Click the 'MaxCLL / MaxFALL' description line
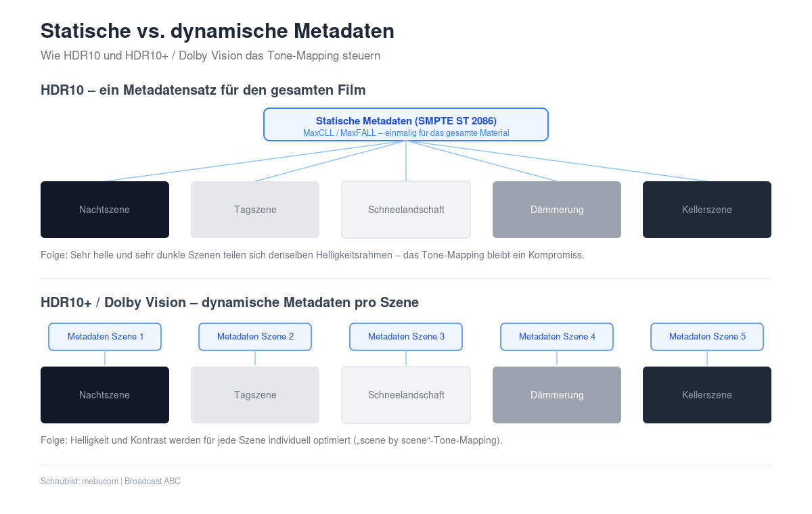The height and width of the screenshot is (514, 812). (406, 133)
